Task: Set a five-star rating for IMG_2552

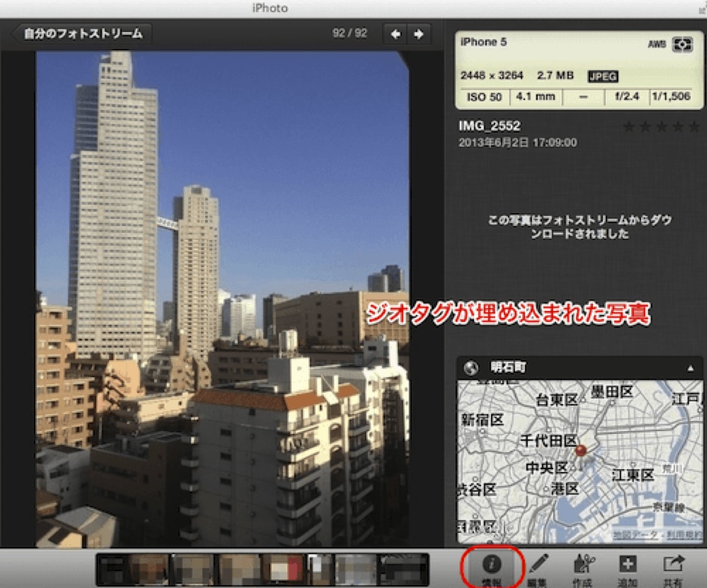Action: (693, 128)
